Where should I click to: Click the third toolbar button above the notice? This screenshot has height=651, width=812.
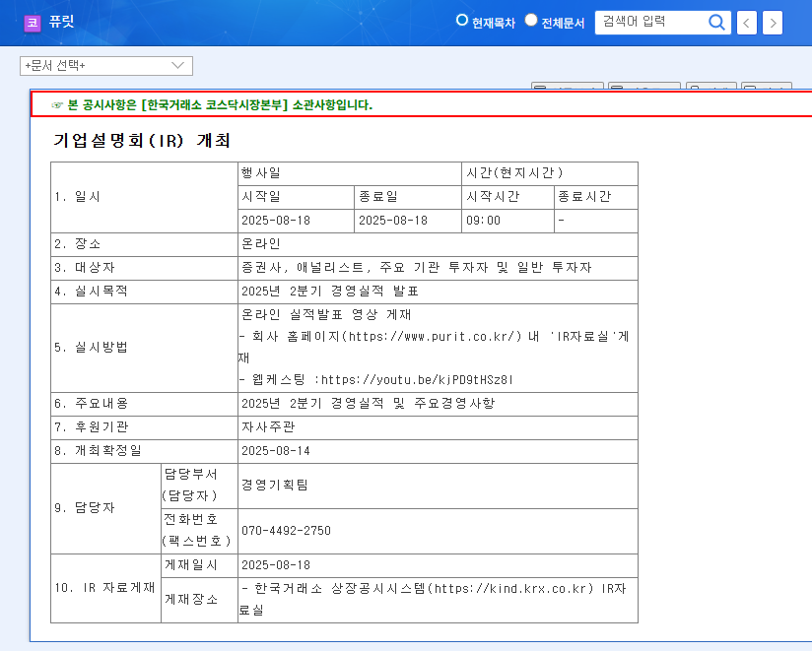711,88
